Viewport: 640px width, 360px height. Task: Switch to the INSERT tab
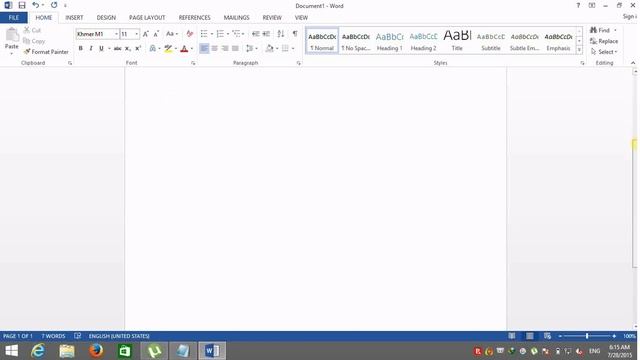pyautogui.click(x=74, y=18)
